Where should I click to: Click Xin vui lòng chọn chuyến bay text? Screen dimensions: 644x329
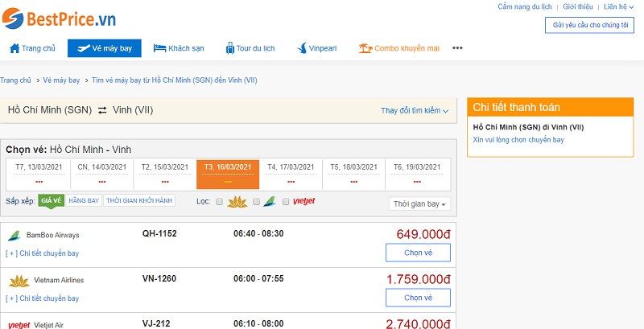coord(518,140)
